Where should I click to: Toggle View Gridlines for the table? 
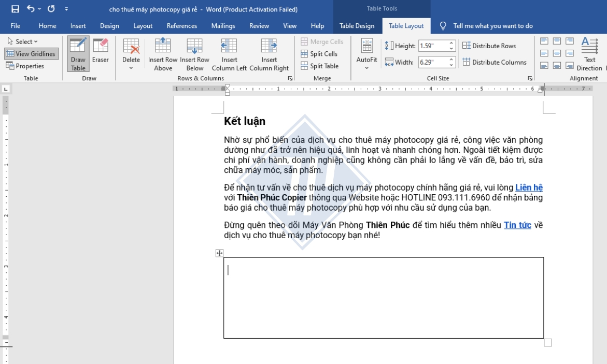coord(32,53)
